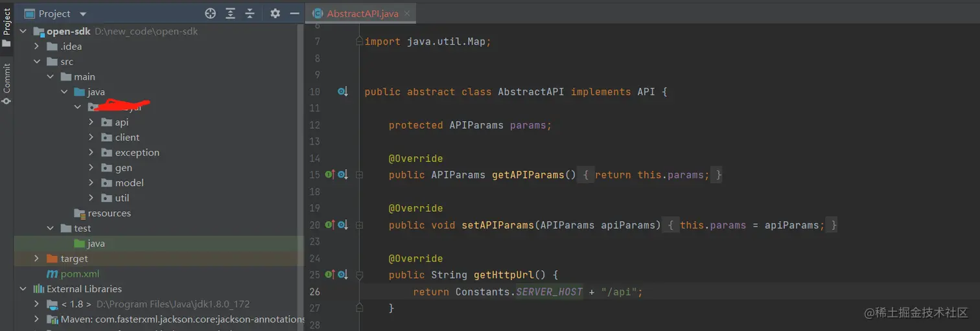
Task: Expand the target folder arrow
Action: pos(38,258)
